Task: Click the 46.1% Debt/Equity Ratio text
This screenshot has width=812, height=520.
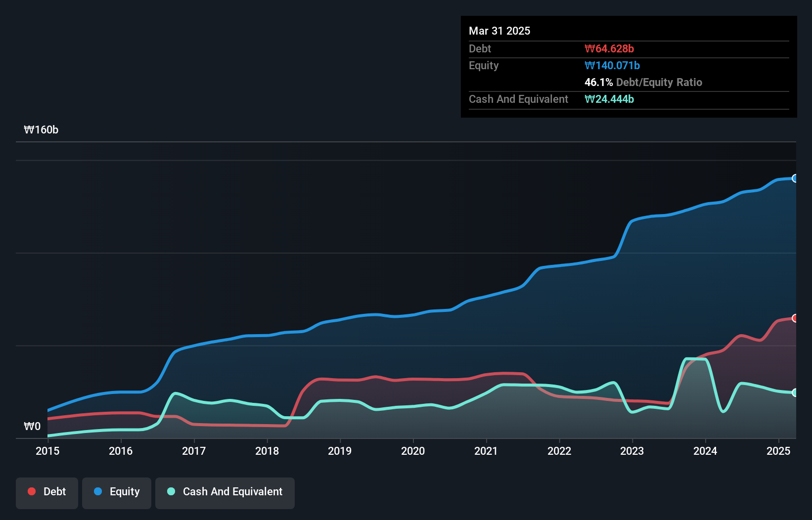Action: (643, 83)
